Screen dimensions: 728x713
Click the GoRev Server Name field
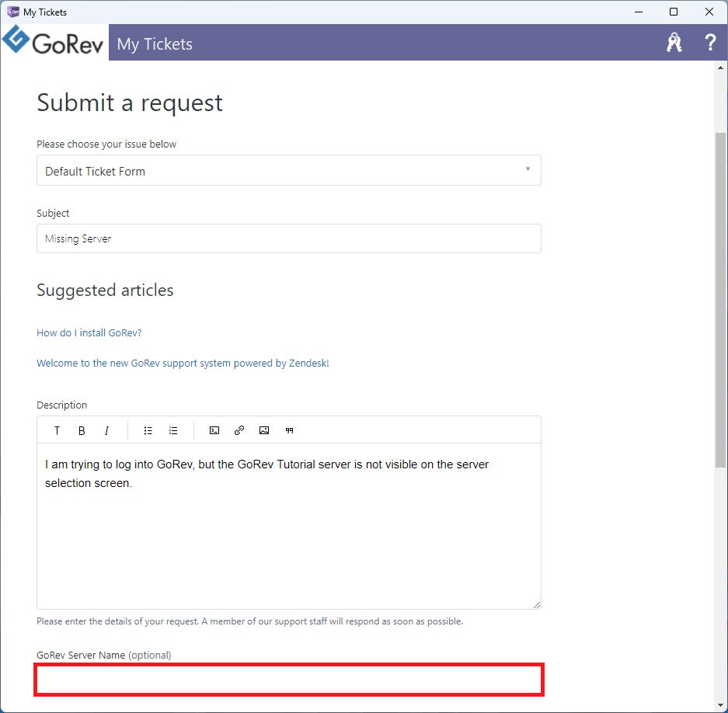click(x=289, y=680)
